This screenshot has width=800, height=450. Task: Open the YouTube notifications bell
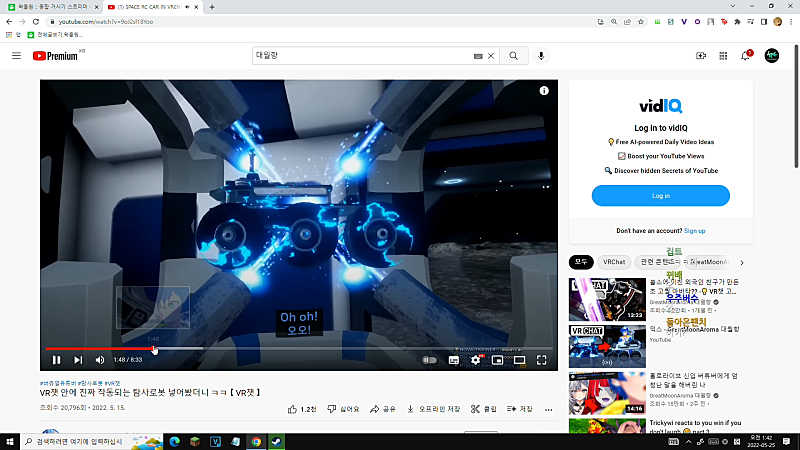click(x=745, y=56)
